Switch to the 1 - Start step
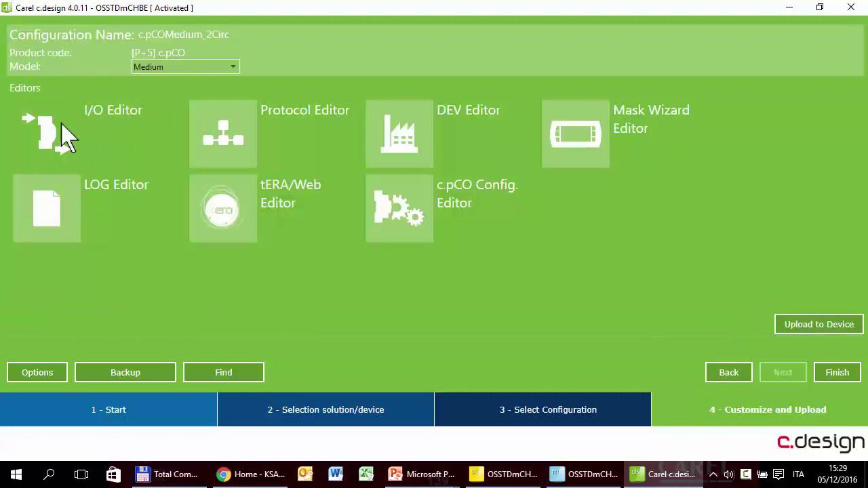This screenshot has width=868, height=488. [x=108, y=409]
